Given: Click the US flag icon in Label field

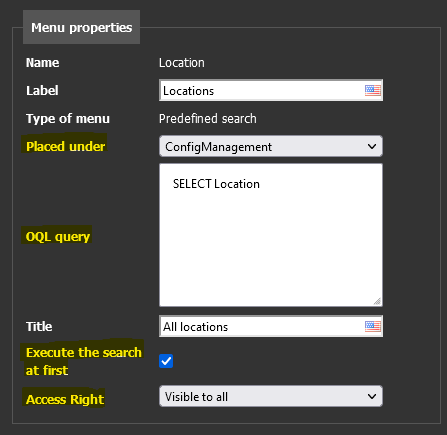Looking at the screenshot, I should coord(373,90).
